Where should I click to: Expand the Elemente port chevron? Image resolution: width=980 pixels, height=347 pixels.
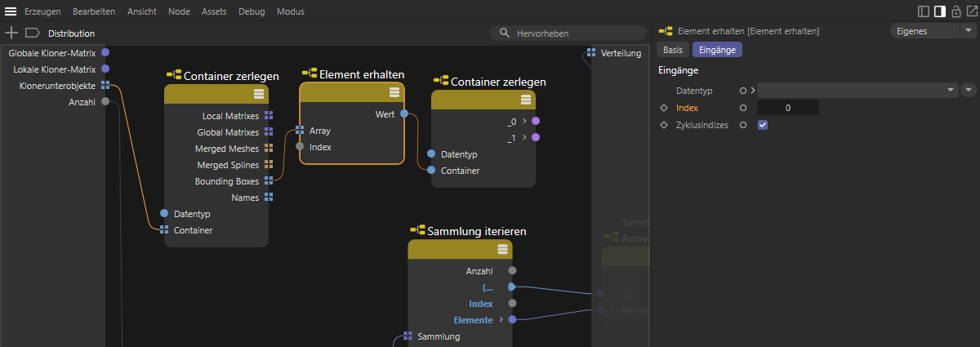pos(501,319)
